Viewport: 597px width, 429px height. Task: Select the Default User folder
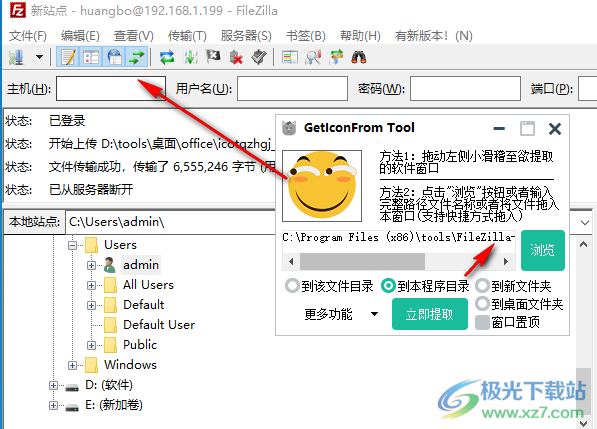[159, 325]
